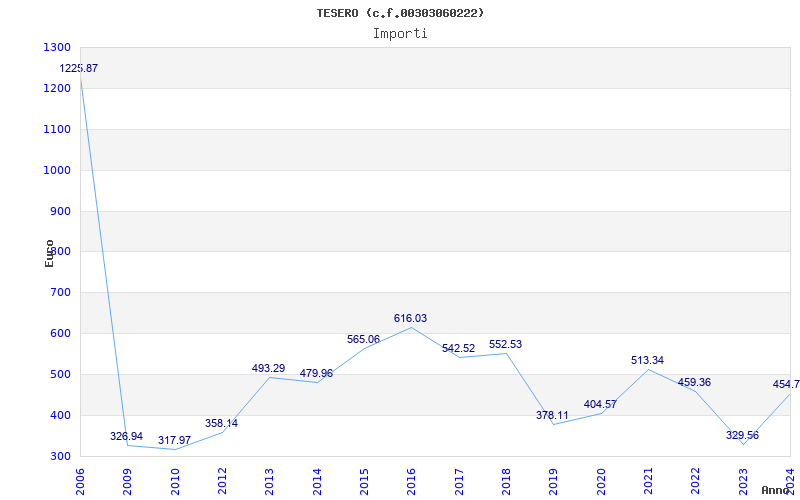This screenshot has width=800, height=500.
Task: Click the 500 y-axis tick label
Action: (x=60, y=374)
